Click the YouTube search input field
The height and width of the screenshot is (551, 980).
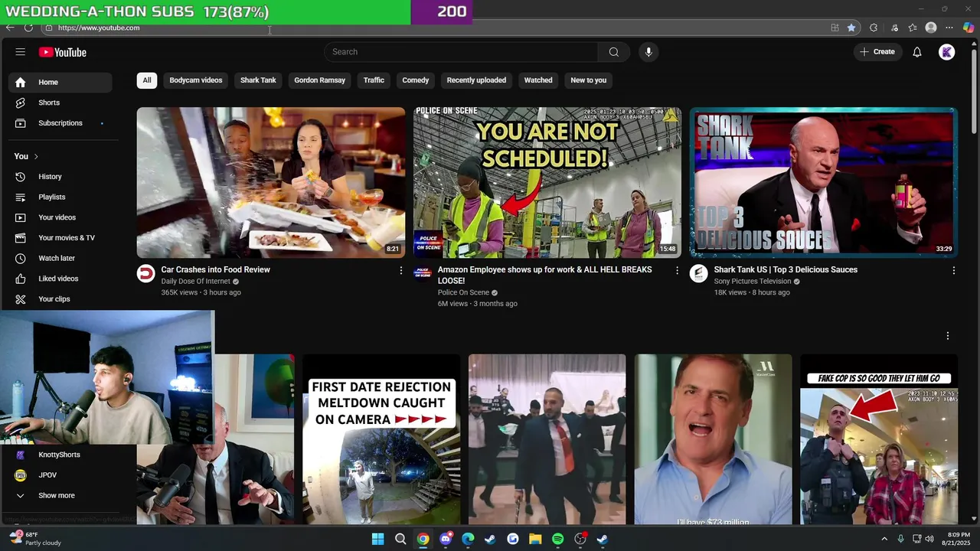tap(461, 52)
